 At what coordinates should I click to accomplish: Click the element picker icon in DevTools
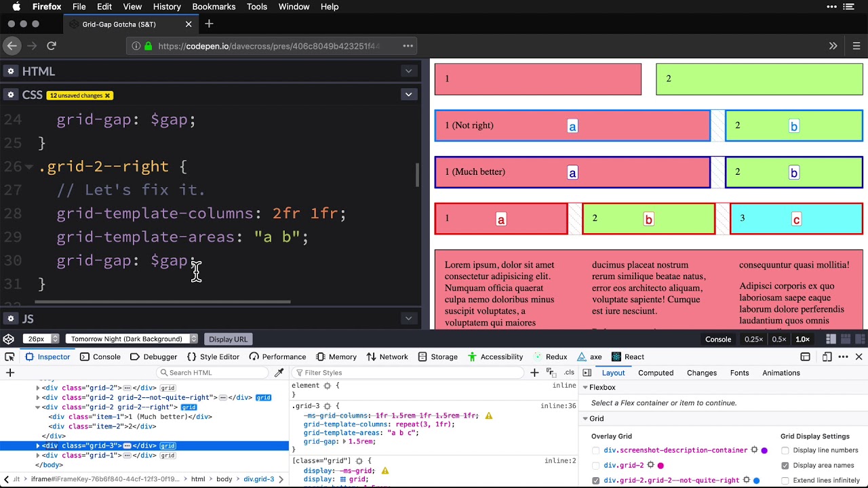click(x=9, y=357)
